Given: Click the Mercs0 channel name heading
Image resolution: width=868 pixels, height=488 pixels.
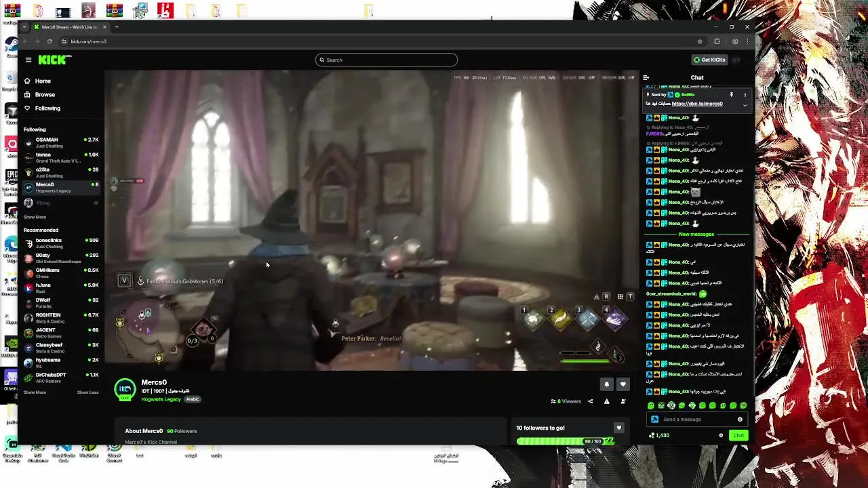Looking at the screenshot, I should [154, 382].
